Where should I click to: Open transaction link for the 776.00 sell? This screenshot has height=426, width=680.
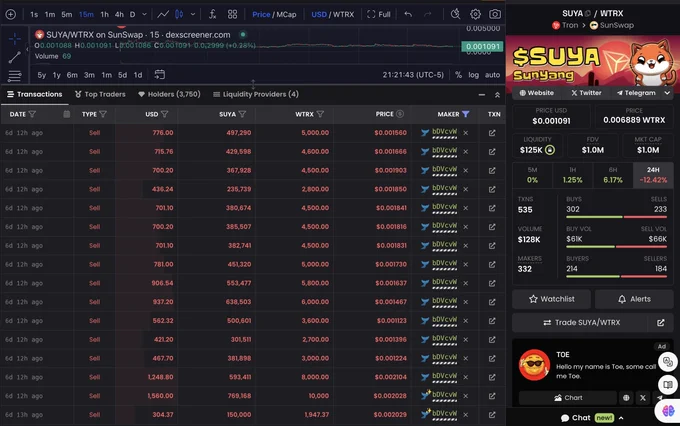coord(492,133)
